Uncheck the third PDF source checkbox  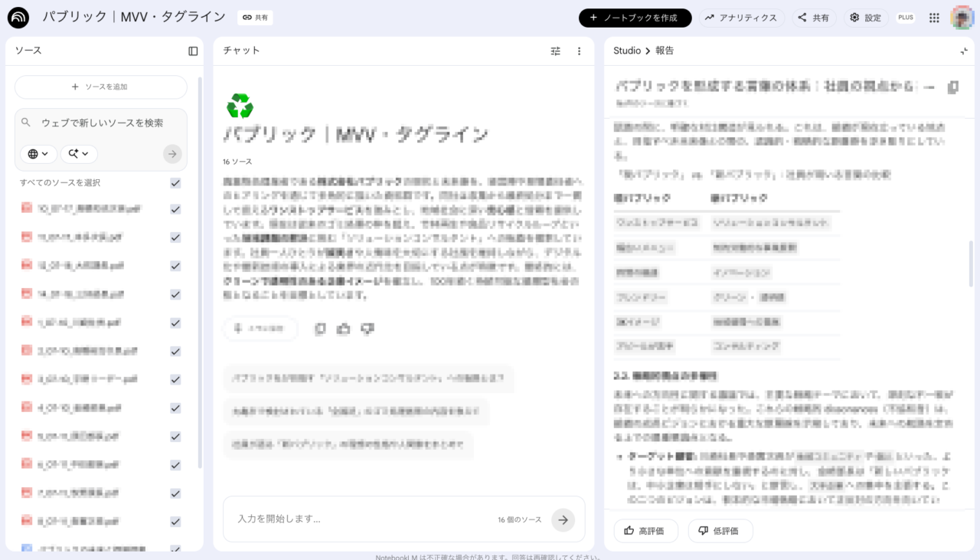coord(175,266)
